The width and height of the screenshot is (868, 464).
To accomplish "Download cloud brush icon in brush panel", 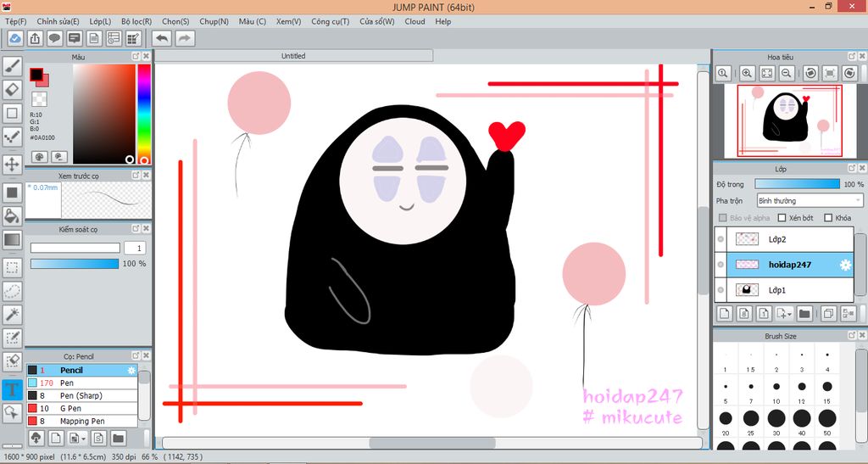I will click(36, 439).
